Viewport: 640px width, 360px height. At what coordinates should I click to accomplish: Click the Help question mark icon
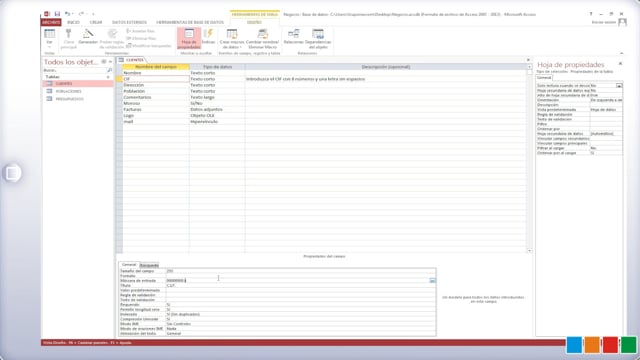tap(591, 14)
